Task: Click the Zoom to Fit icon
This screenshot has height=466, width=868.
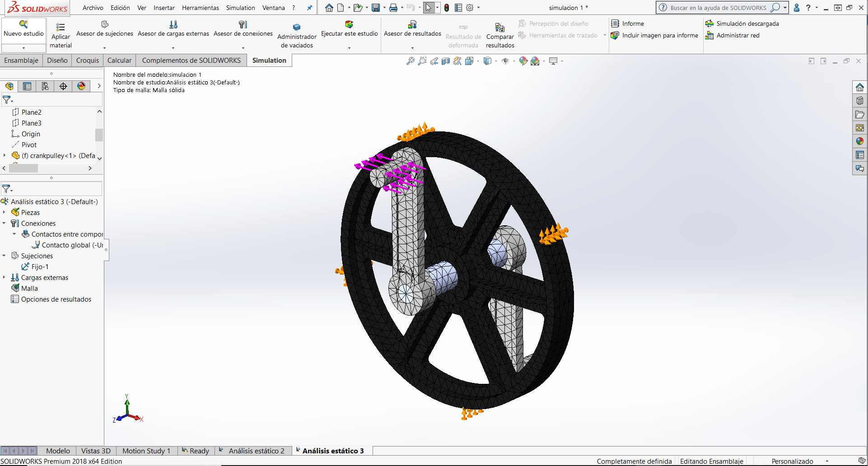Action: click(410, 61)
